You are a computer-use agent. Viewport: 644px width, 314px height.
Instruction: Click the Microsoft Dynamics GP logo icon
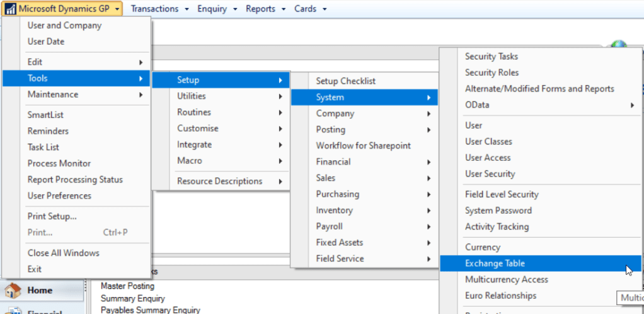point(11,9)
